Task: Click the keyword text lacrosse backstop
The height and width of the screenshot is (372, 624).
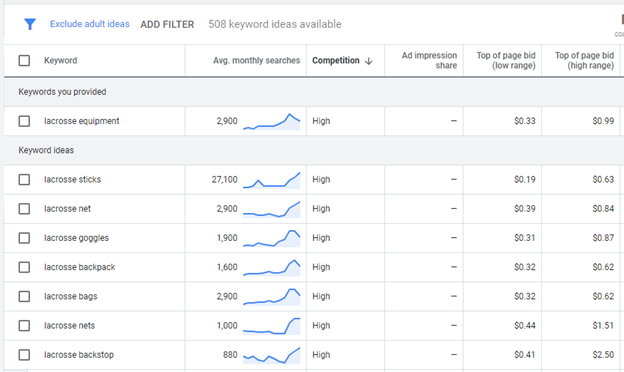Action: [79, 354]
